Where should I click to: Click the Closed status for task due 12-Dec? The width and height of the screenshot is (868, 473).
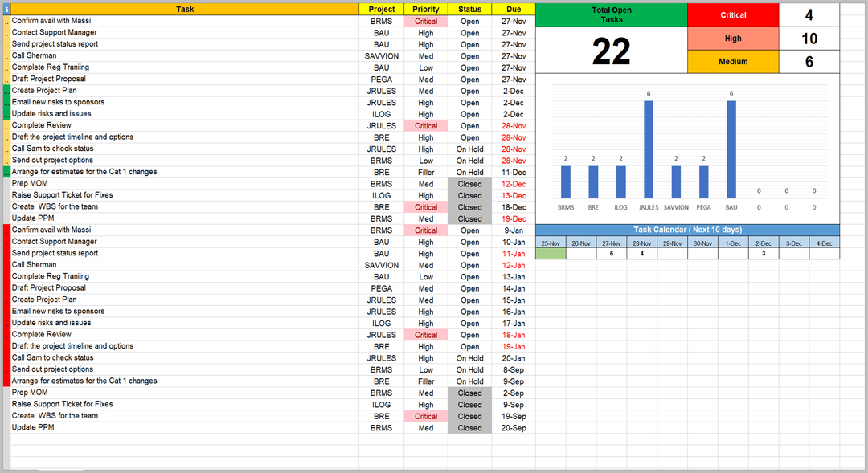pyautogui.click(x=470, y=184)
